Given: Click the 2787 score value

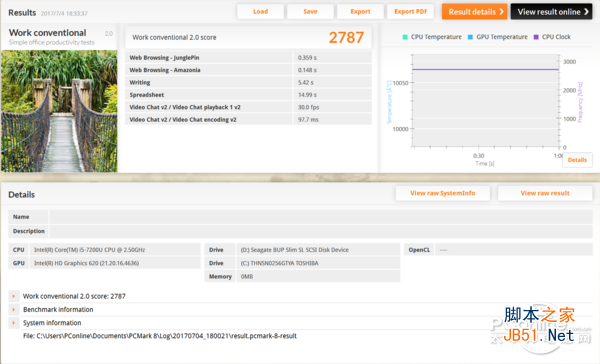Looking at the screenshot, I should pyautogui.click(x=346, y=38).
